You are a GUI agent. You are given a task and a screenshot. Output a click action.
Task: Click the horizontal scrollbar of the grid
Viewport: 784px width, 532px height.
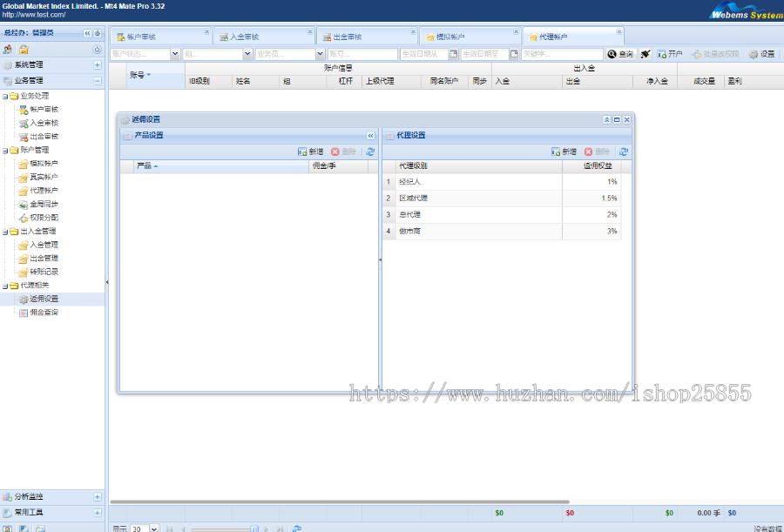(340, 502)
